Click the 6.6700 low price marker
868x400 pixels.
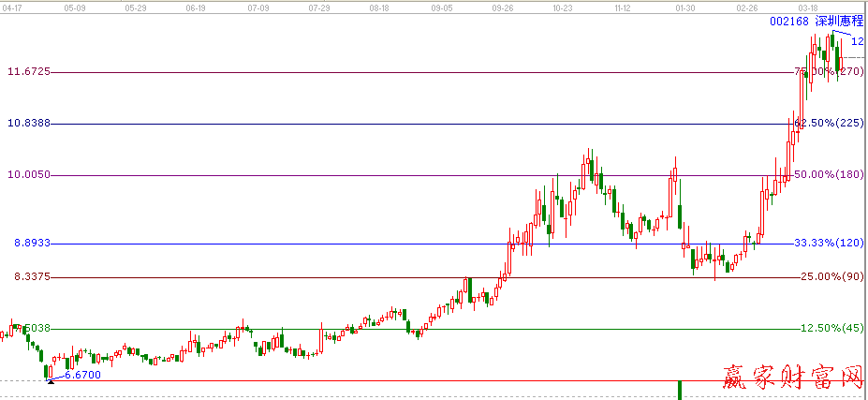click(x=81, y=375)
